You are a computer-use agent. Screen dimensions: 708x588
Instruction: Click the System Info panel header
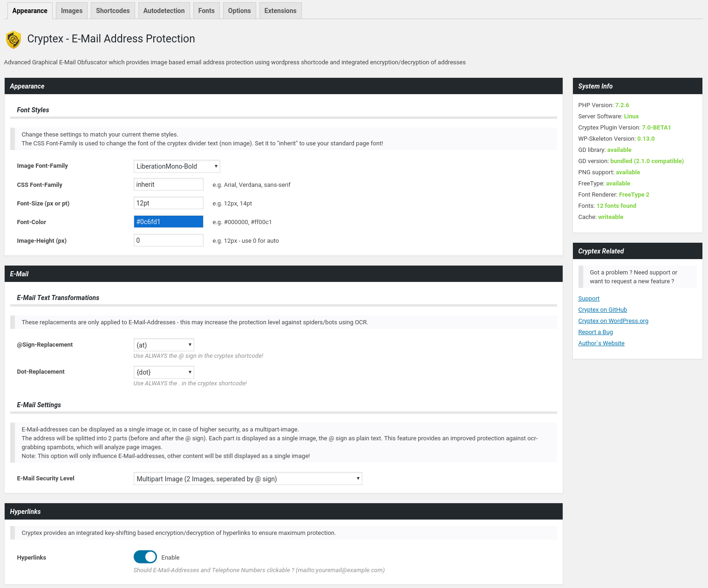[x=637, y=86]
